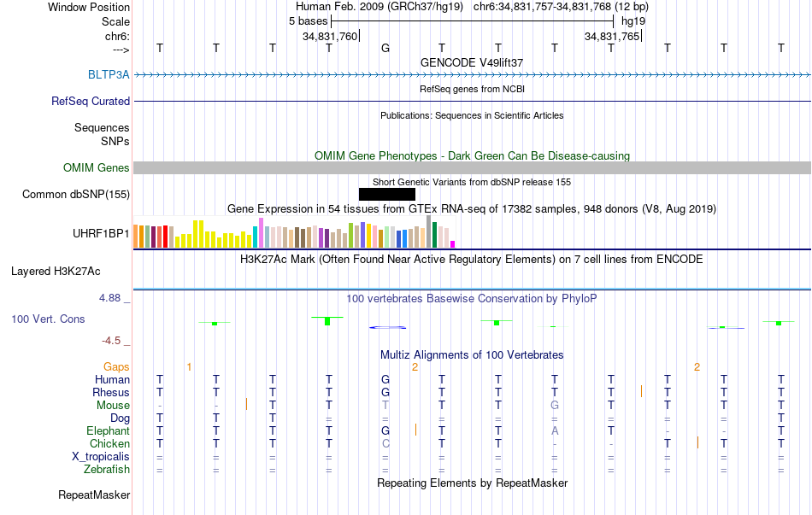Click the tallest green PhyloP conservation bar
Image resolution: width=812 pixels, height=515 pixels.
327,321
